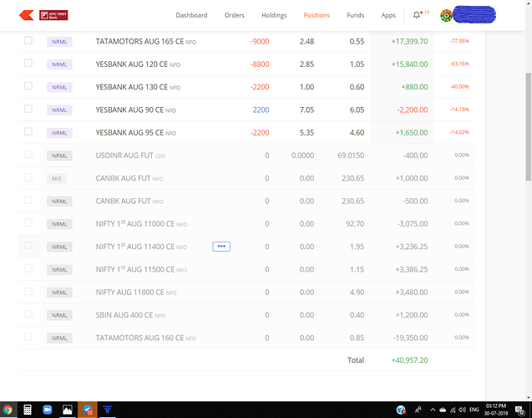The width and height of the screenshot is (532, 418).
Task: Click the Kite logo icon
Action: 27,15
